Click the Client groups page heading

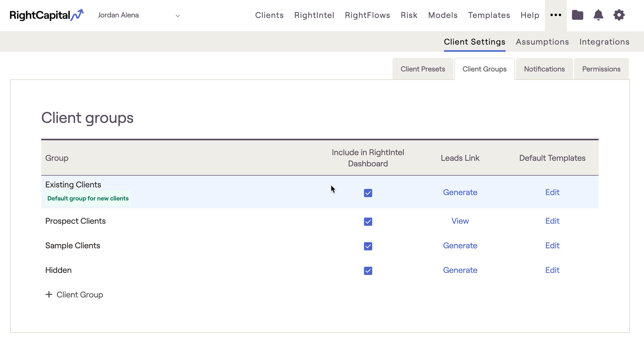click(x=87, y=118)
